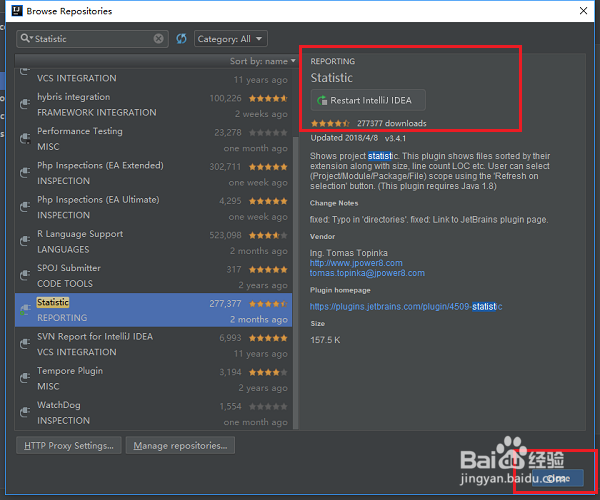The image size is (600, 500).
Task: Click the restart icon on Restart button
Action: [x=322, y=101]
